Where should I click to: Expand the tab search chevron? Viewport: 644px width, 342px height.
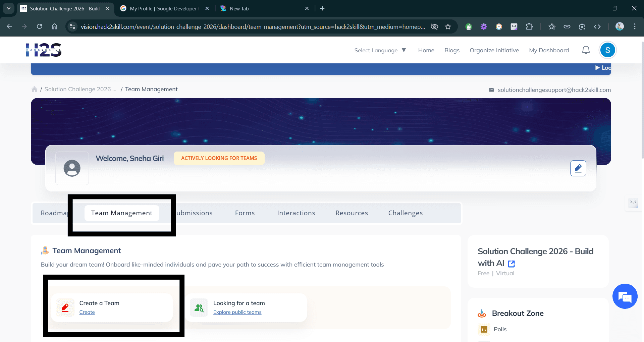[8, 8]
